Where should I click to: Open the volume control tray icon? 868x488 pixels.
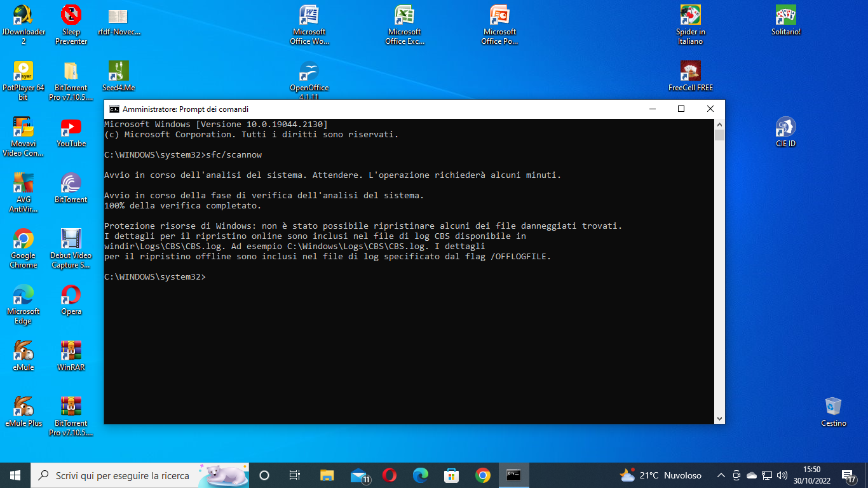(x=782, y=475)
